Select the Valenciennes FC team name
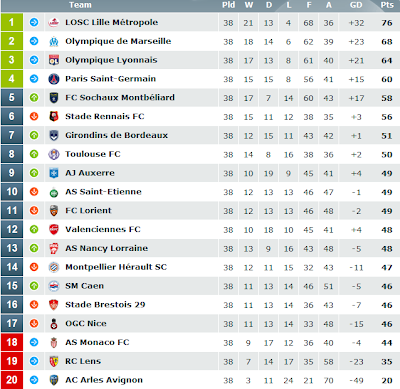This screenshot has height=389, width=400. point(103,229)
